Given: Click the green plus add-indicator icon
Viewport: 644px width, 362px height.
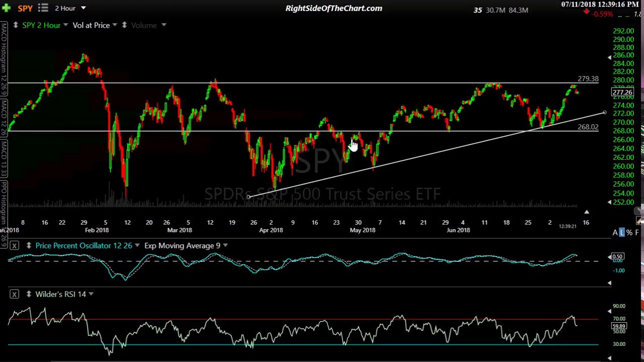Looking at the screenshot, I should (7, 8).
